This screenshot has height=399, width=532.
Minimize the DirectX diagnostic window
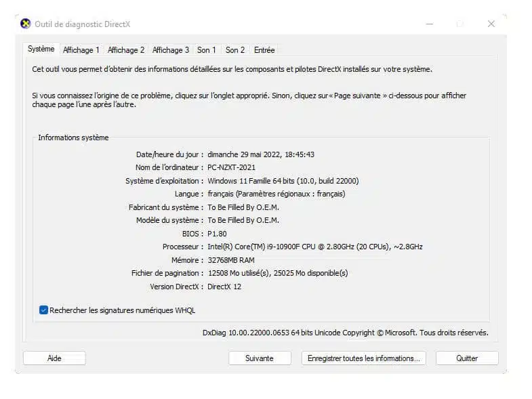[430, 24]
